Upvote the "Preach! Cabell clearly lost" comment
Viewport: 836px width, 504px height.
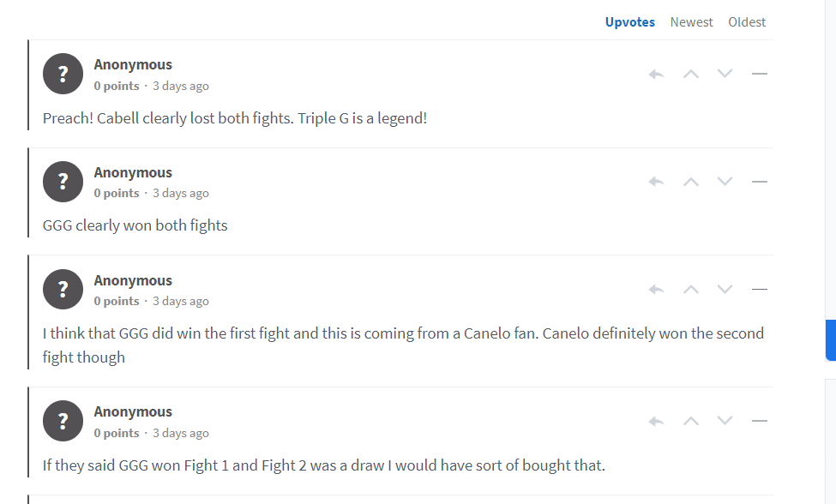691,74
